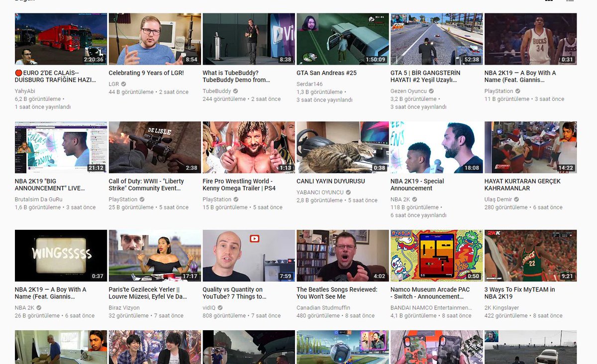This screenshot has height=364, width=597.
Task: Visit the Gezen Oyuncu channel
Action: tap(408, 91)
